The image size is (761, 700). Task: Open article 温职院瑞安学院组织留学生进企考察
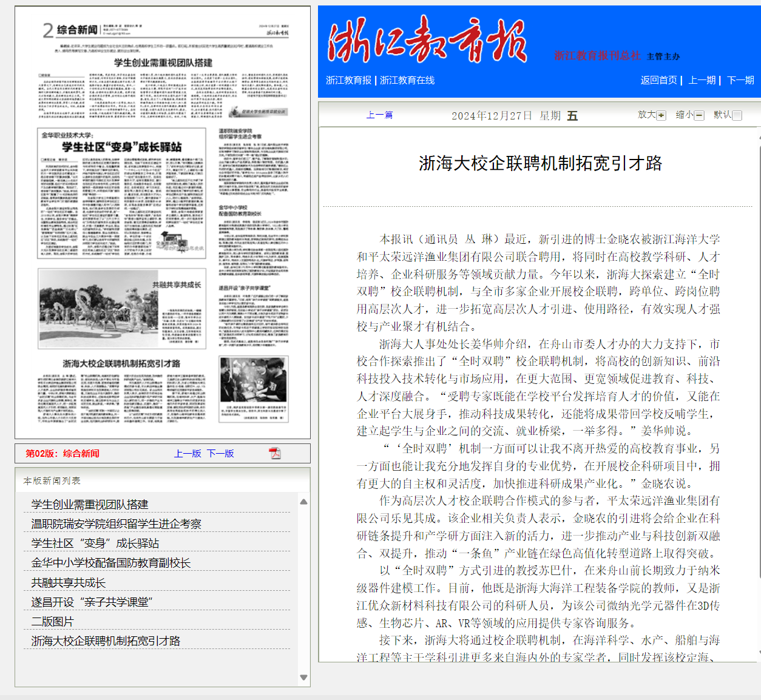117,524
